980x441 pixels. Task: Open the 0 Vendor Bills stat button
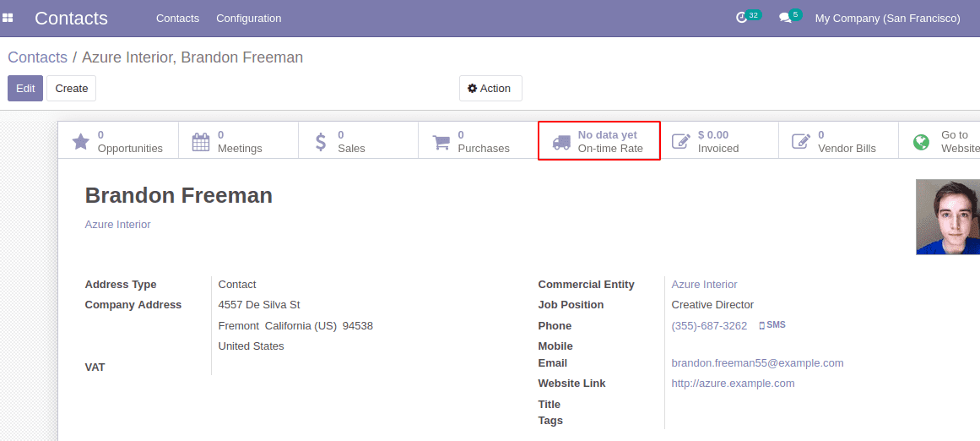click(838, 140)
